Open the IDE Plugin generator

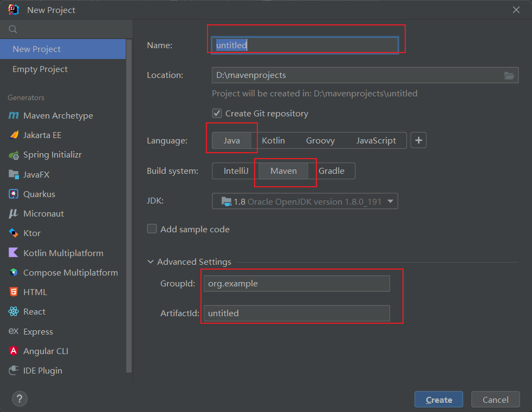click(42, 371)
